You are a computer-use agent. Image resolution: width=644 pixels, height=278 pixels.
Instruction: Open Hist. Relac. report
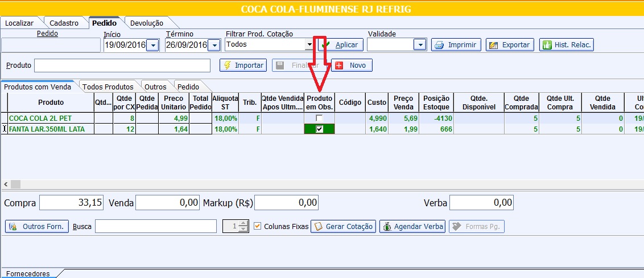pos(567,45)
